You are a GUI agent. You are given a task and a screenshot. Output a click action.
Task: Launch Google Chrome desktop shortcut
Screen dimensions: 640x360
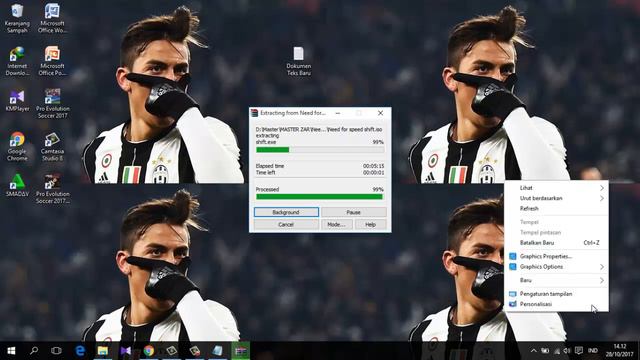click(x=17, y=147)
